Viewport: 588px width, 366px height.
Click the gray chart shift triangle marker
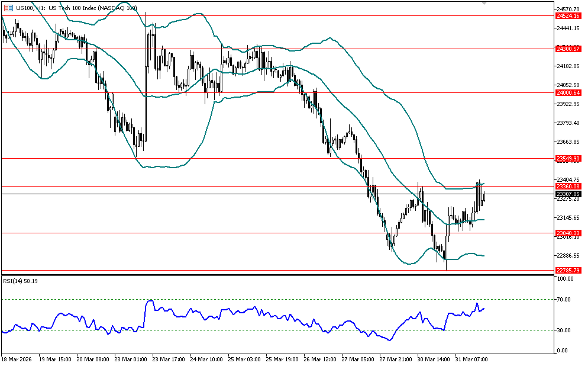point(484,3)
